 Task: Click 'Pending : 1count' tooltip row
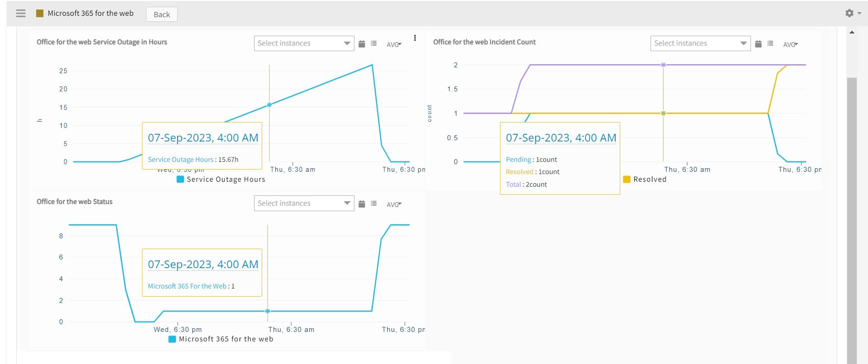[x=531, y=160]
